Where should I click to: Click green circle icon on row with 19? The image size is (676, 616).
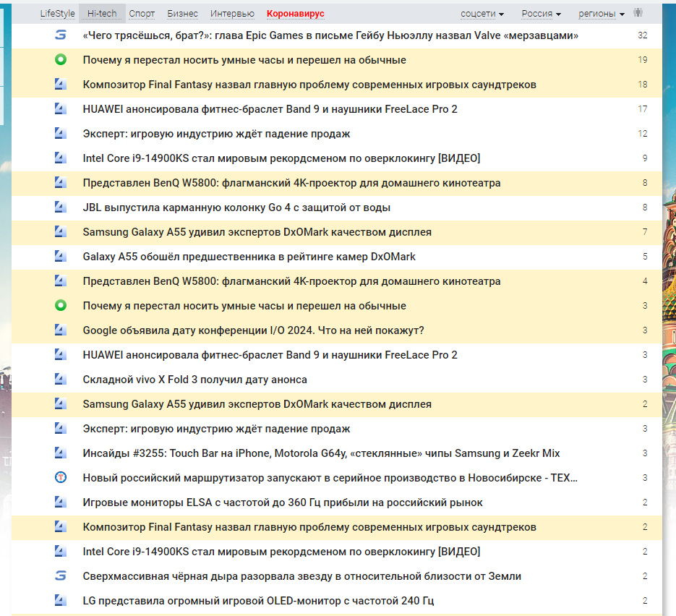tap(61, 59)
